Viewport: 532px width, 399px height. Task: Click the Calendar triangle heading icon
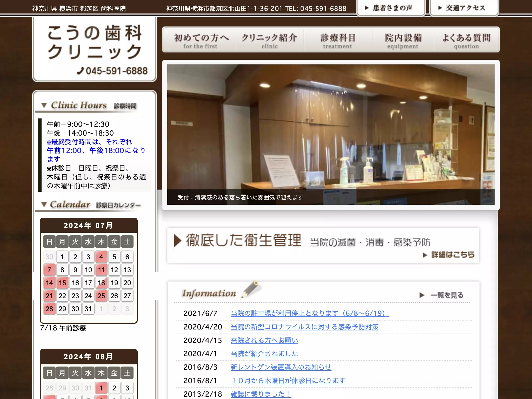pos(44,204)
